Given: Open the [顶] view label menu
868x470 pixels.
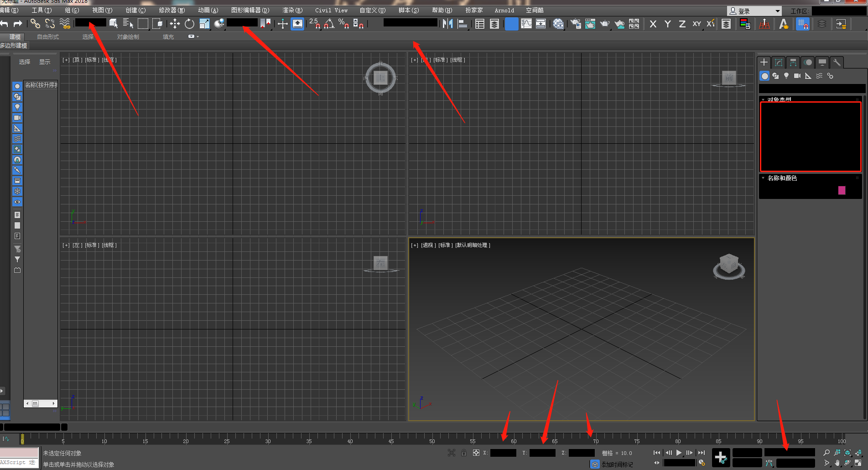Looking at the screenshot, I should 78,60.
